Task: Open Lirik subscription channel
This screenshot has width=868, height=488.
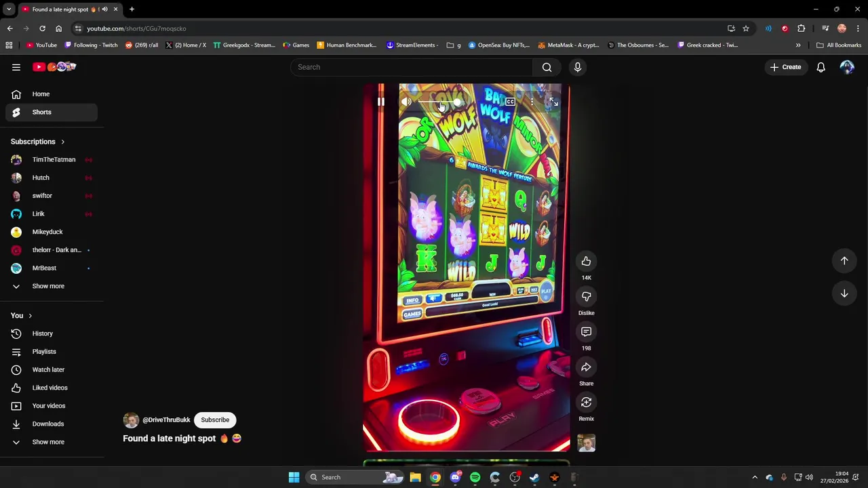Action: click(x=52, y=213)
